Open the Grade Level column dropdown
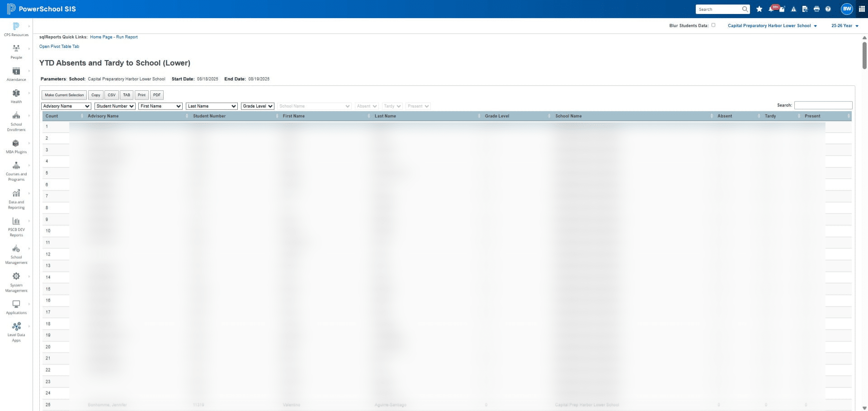 (258, 106)
